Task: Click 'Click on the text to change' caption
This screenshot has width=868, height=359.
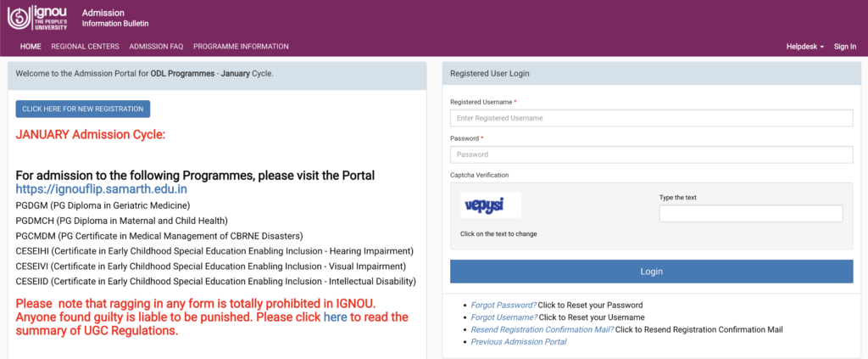Action: click(498, 233)
